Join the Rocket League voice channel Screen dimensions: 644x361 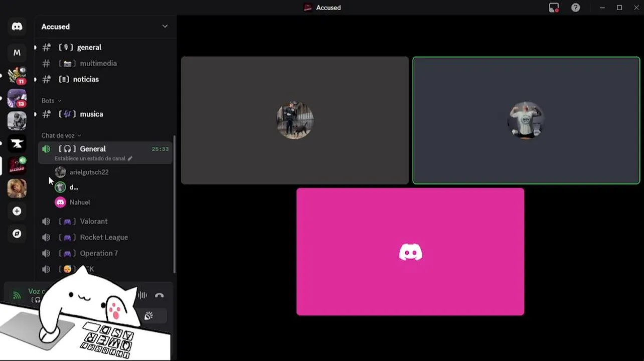point(105,237)
